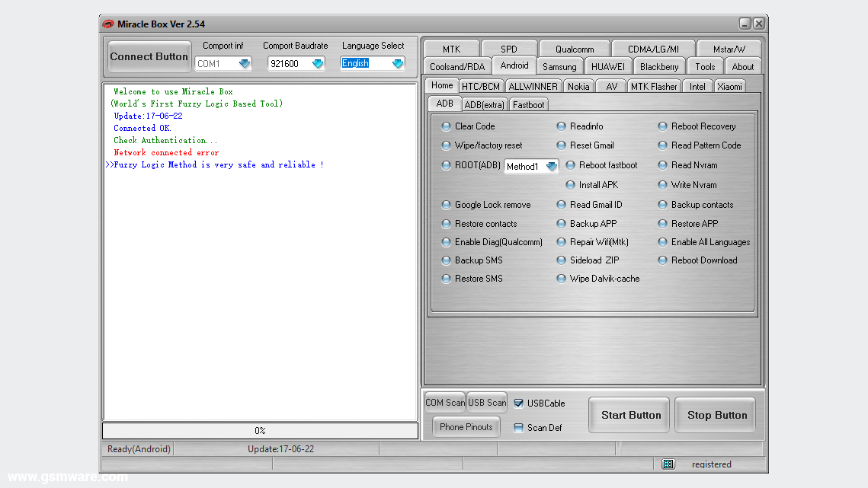
Task: Click the keyboard icon in status bar
Action: pos(668,464)
